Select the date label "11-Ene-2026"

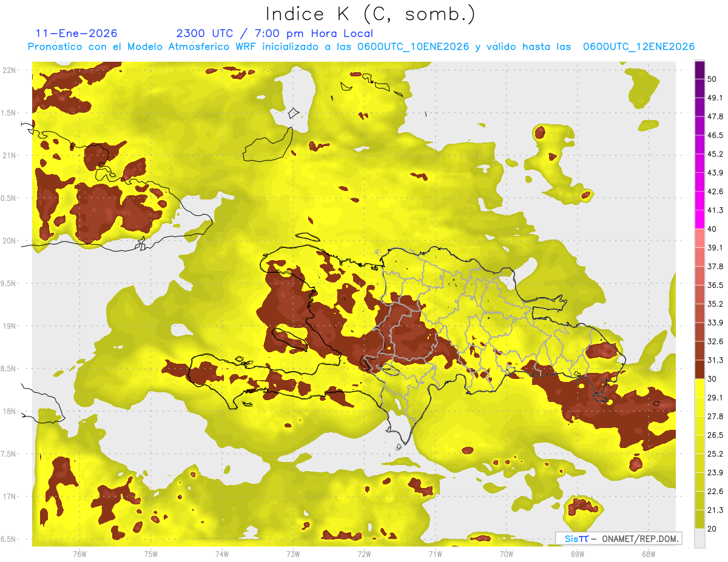76,33
